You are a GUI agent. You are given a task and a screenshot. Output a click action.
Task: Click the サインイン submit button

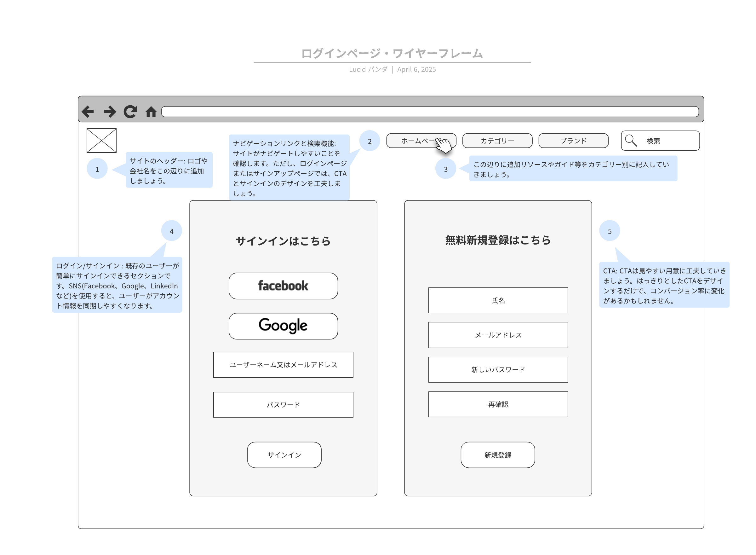click(x=284, y=454)
